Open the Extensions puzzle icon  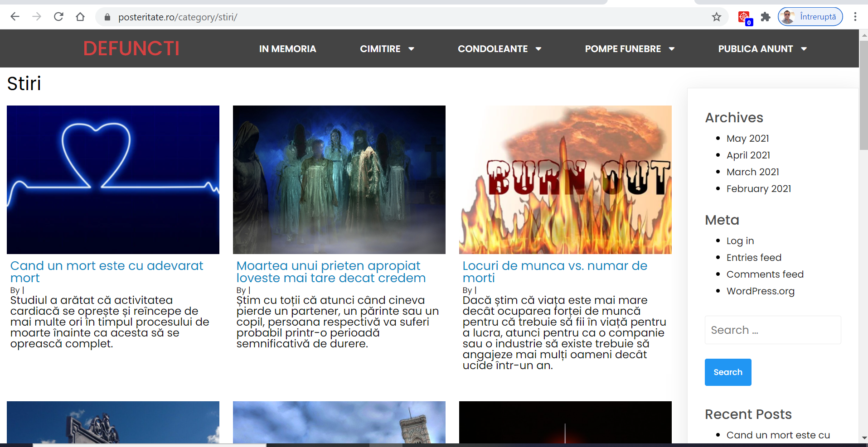pos(766,17)
